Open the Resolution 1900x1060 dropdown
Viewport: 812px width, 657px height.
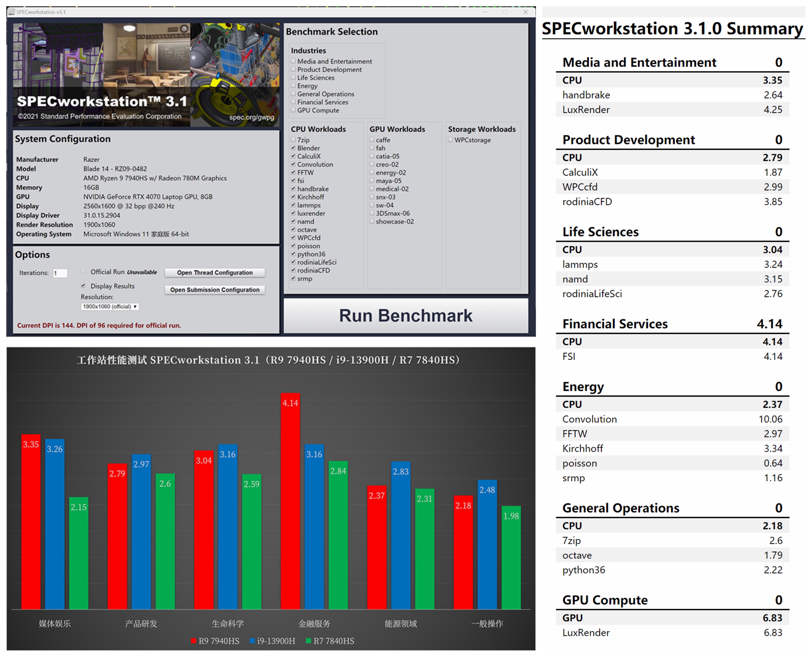[x=110, y=307]
